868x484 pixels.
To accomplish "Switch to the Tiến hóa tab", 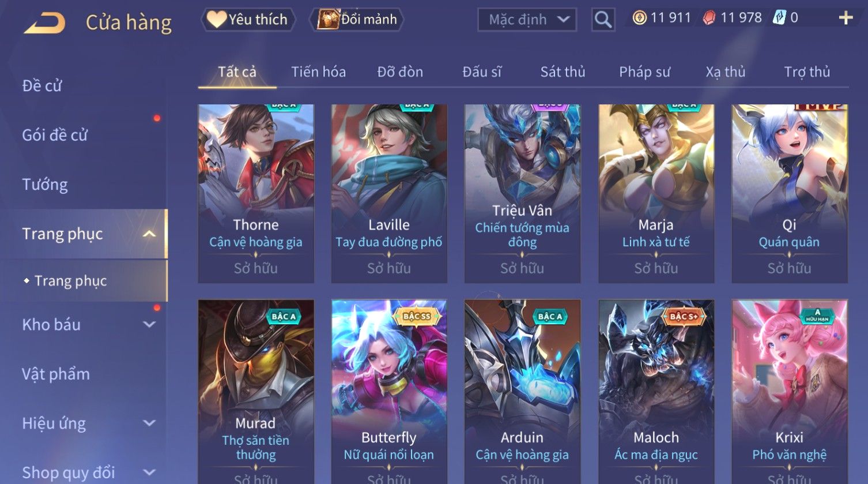I will (318, 72).
